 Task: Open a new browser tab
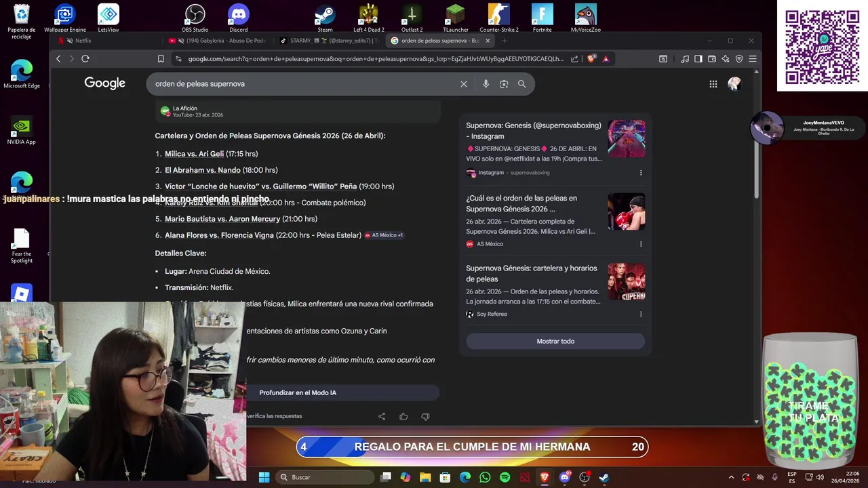coord(505,41)
